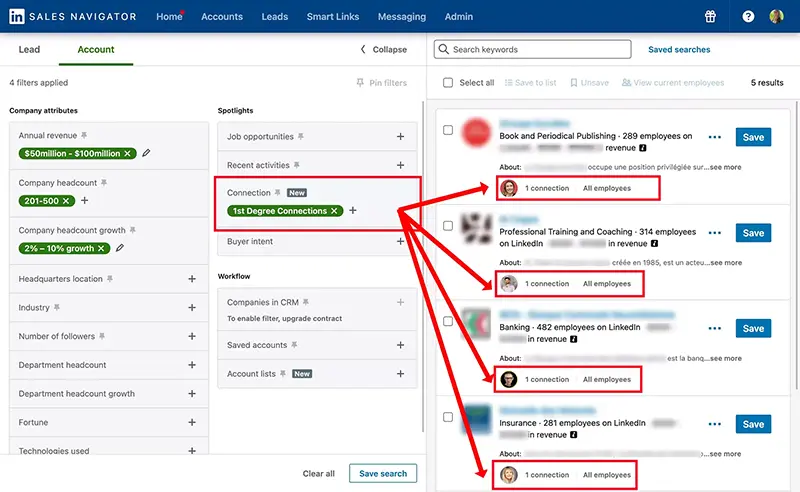Open Admin in navigation bar
Viewport: 800px width, 492px height.
click(459, 16)
